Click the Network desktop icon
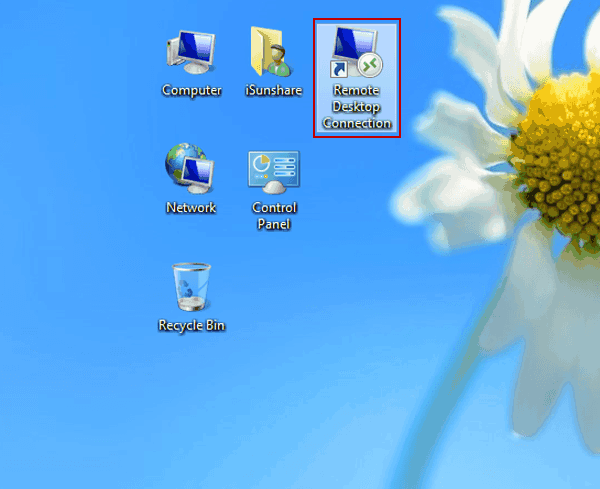 click(190, 168)
